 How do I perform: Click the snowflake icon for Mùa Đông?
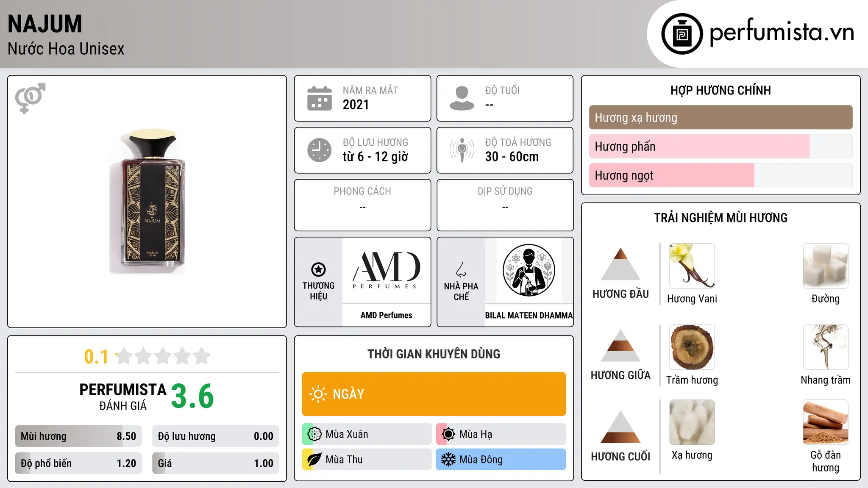(448, 460)
